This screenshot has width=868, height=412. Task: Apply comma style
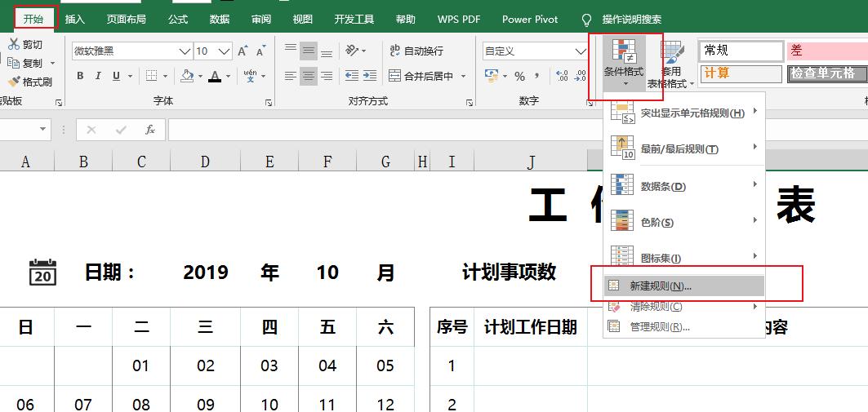536,77
